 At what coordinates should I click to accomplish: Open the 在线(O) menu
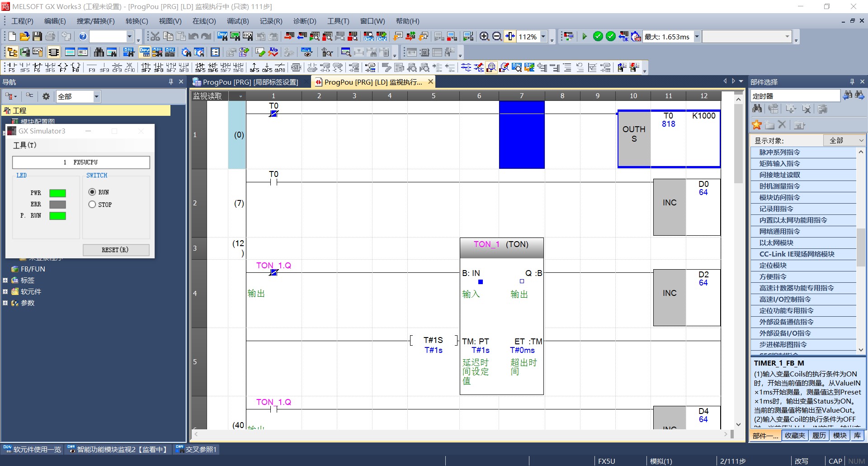click(x=204, y=21)
